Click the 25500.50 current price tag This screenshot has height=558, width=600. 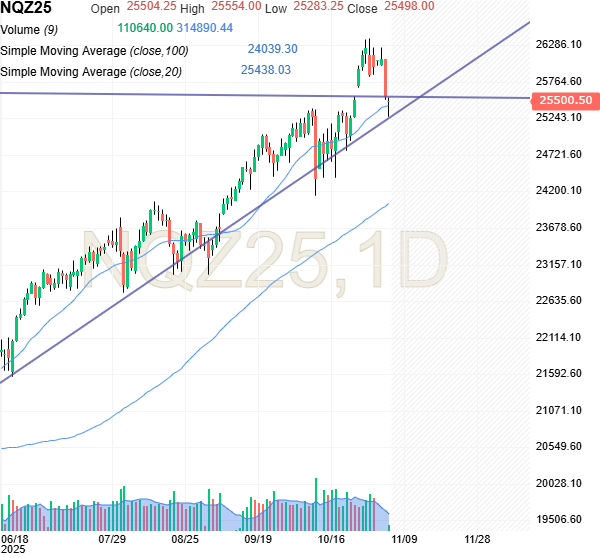click(x=566, y=100)
